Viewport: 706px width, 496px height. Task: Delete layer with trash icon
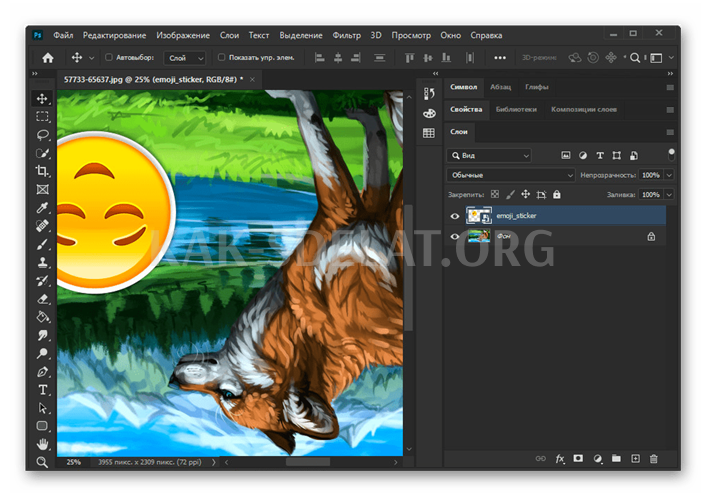654,459
